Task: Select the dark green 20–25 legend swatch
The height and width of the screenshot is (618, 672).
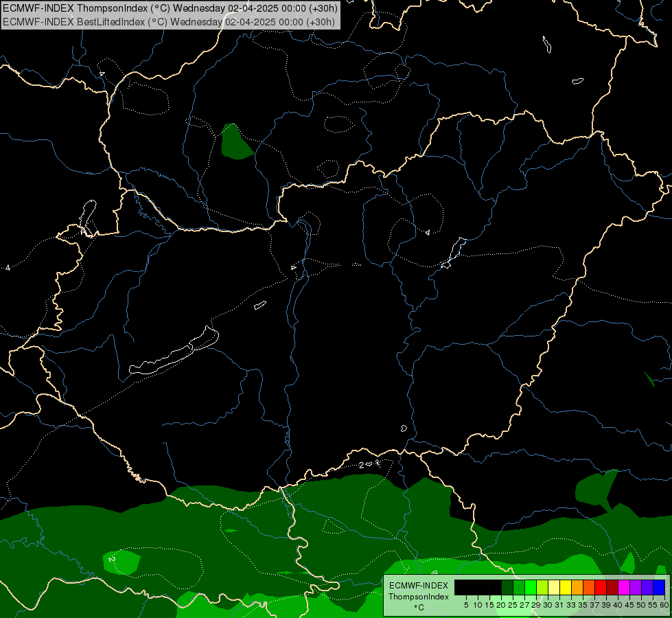Action: [507, 587]
